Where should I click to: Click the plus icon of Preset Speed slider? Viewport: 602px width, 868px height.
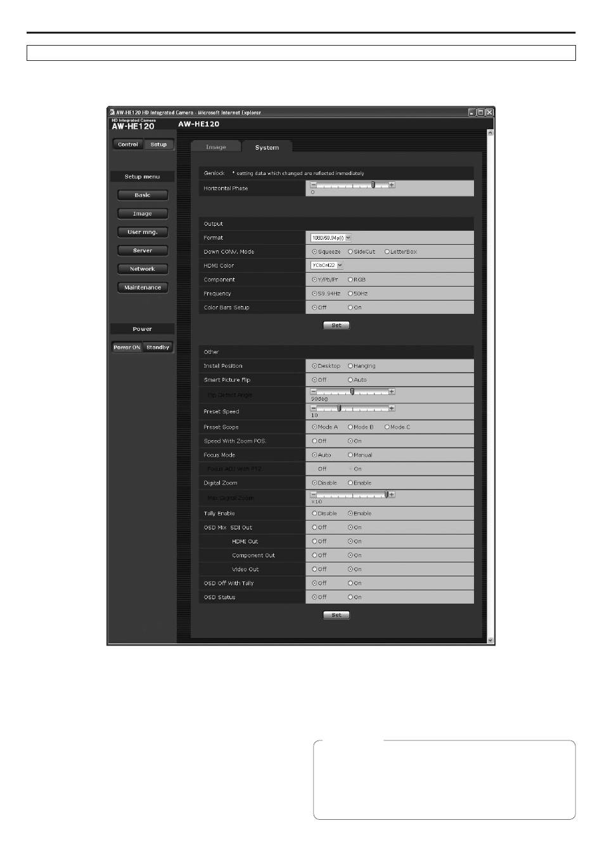point(392,408)
